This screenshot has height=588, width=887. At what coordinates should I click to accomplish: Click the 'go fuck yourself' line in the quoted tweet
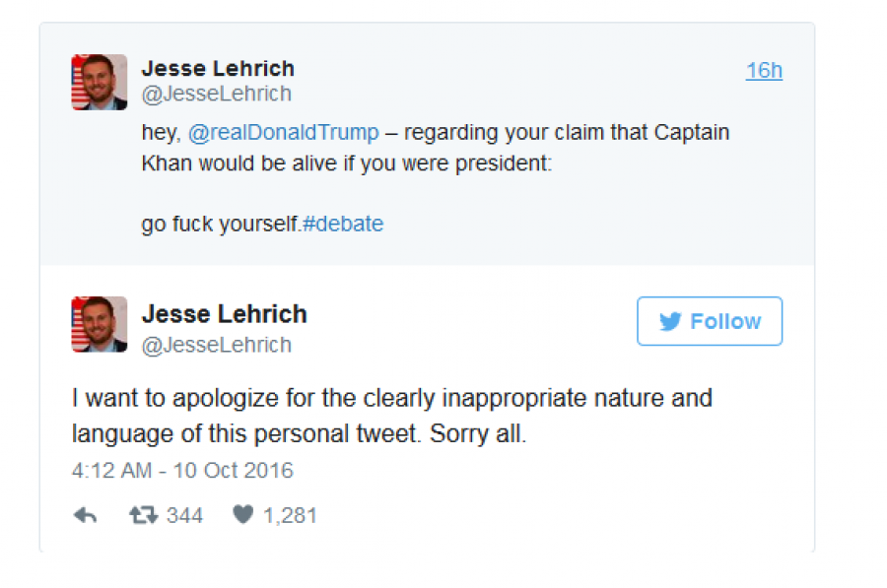pyautogui.click(x=221, y=225)
